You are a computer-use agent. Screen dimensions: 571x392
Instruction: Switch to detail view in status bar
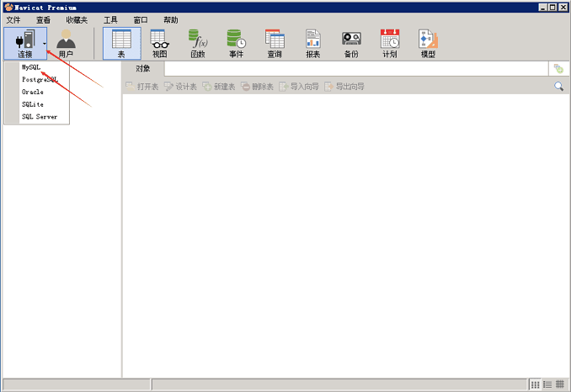tap(560, 384)
